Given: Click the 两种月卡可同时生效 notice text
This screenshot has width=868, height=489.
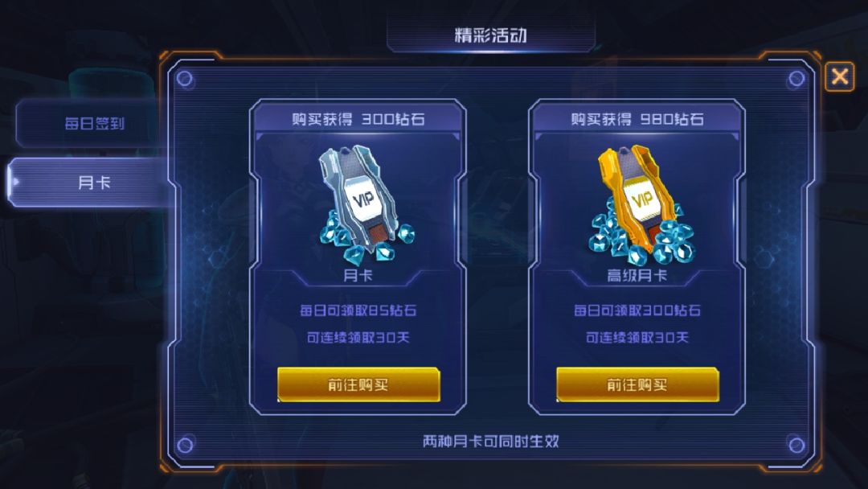Looking at the screenshot, I should click(490, 442).
